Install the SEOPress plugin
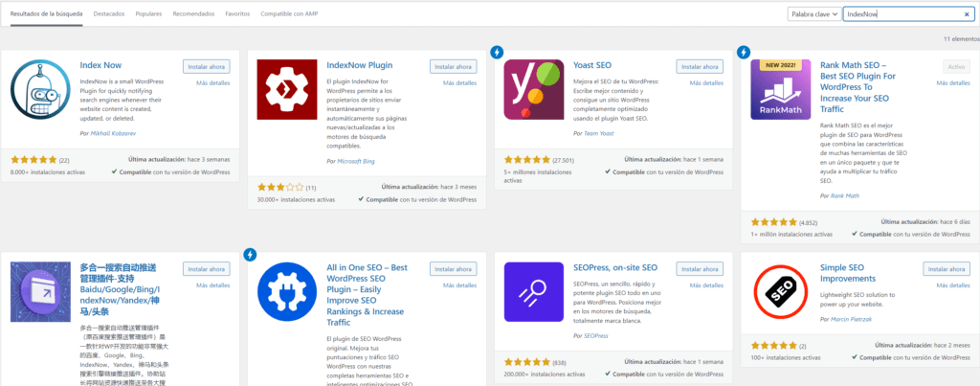The width and height of the screenshot is (980, 386). 700,269
